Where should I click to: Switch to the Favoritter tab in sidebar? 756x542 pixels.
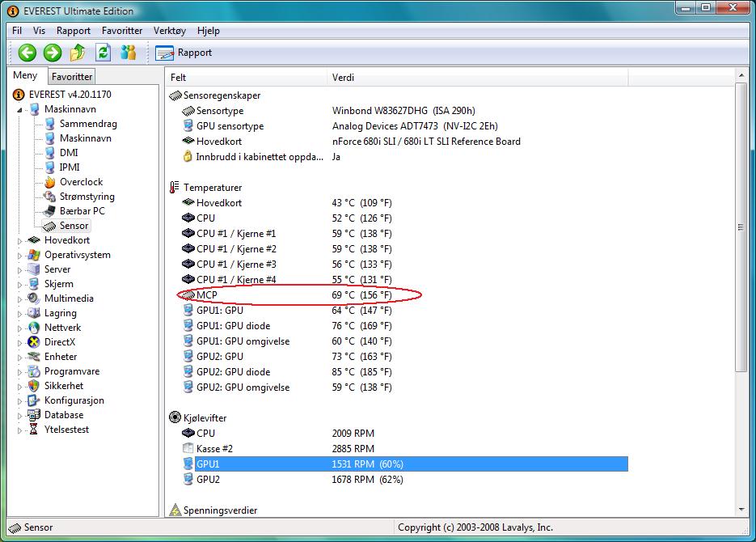72,77
